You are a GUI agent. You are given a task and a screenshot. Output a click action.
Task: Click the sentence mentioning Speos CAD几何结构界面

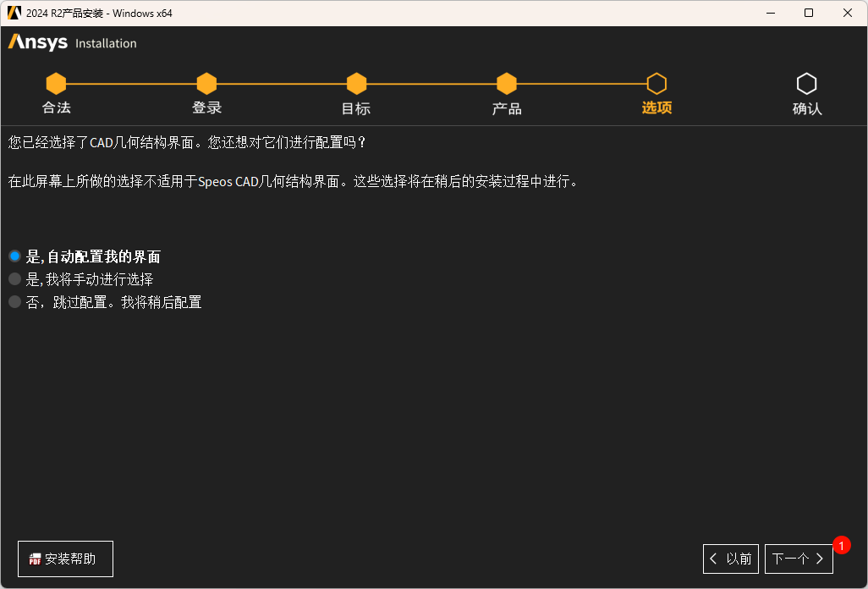294,181
